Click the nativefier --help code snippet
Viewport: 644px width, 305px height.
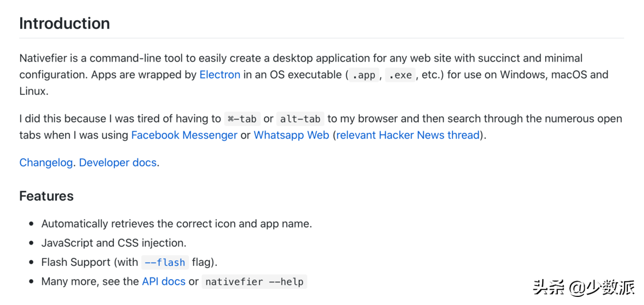click(x=255, y=282)
